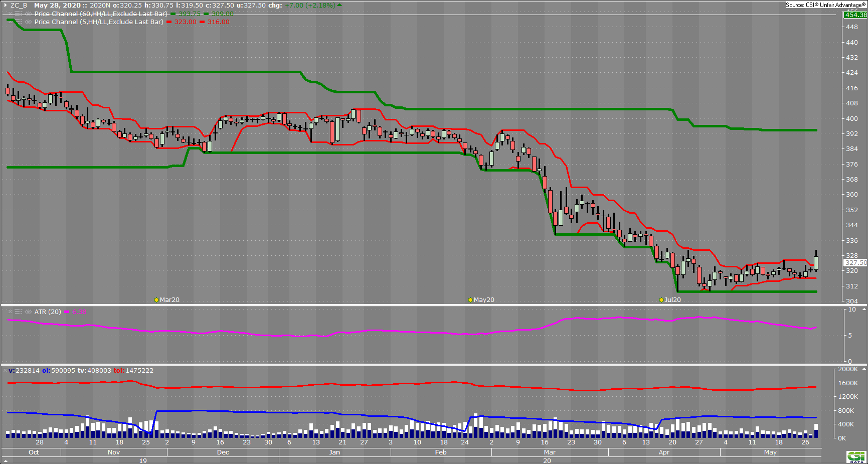This screenshot has width=868, height=464.
Task: Click the Source: CSI Unfair Advantage link
Action: click(825, 5)
